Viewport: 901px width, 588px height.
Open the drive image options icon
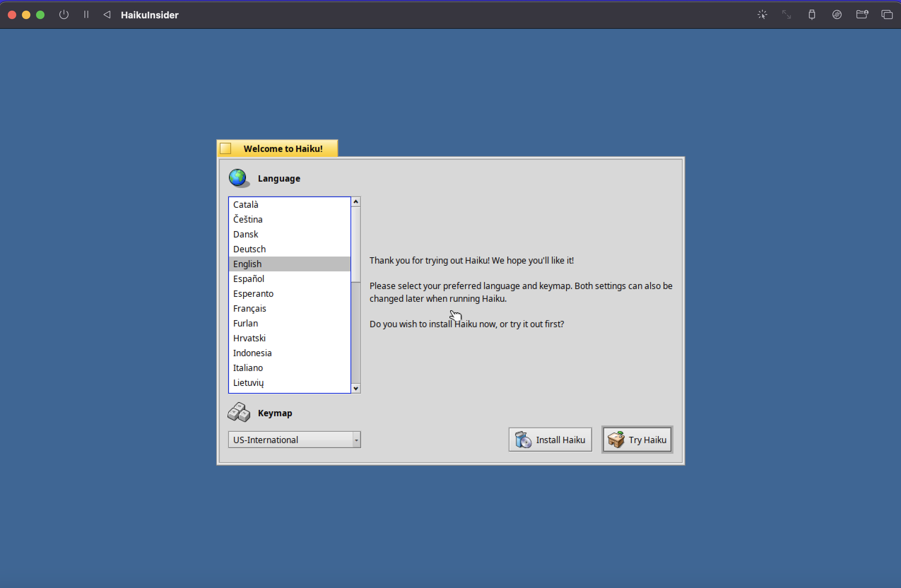pyautogui.click(x=837, y=15)
